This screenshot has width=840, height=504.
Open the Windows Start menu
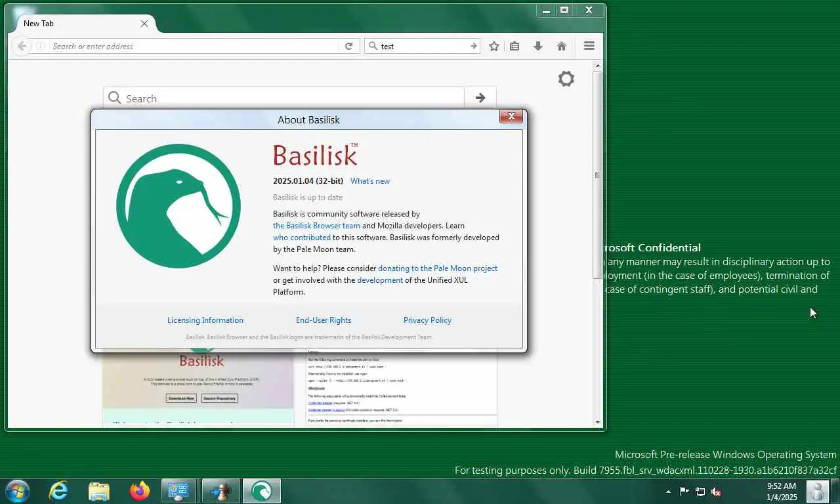point(16,491)
